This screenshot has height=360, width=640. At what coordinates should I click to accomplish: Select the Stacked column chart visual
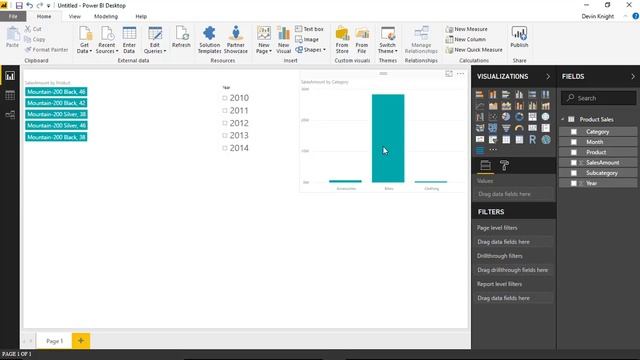click(x=493, y=94)
